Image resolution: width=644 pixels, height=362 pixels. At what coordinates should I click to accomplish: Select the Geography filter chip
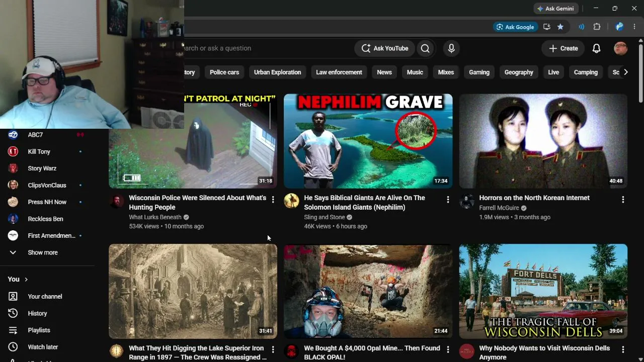click(519, 72)
